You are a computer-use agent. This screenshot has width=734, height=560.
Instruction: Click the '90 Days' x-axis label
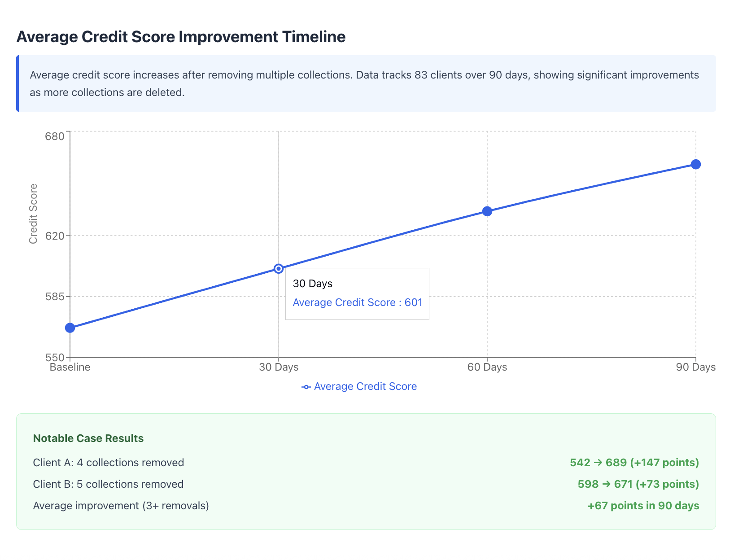[x=696, y=367]
